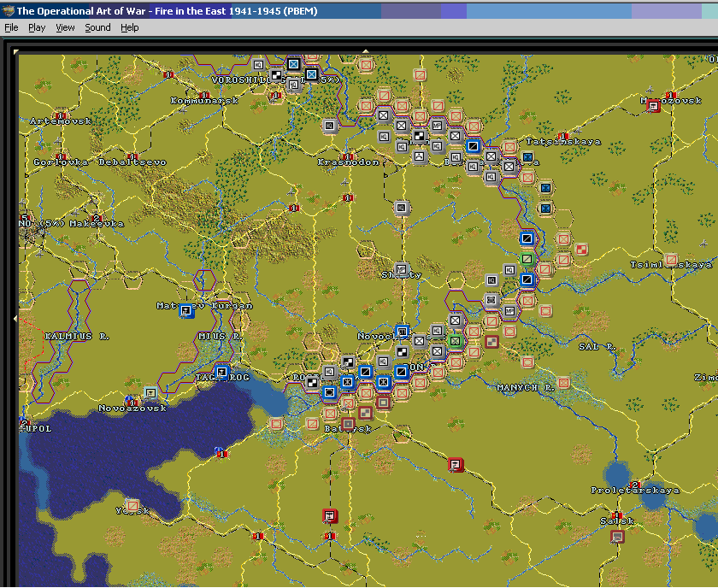Click the Novoazovsk city label
The width and height of the screenshot is (718, 588).
(132, 408)
